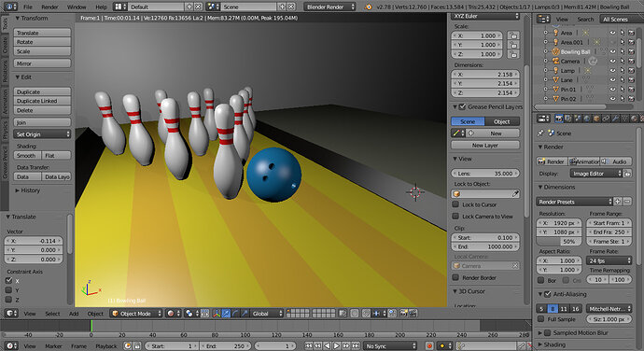The width and height of the screenshot is (644, 351).
Task: Open the Global orientation dropdown
Action: coord(267,314)
